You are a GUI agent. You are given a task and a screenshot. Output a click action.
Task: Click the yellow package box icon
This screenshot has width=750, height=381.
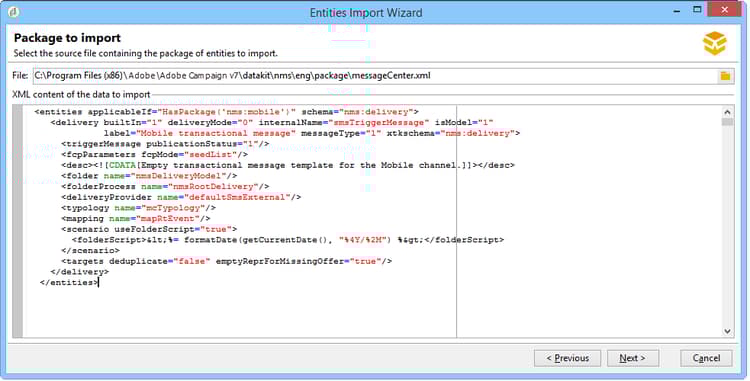coord(715,44)
